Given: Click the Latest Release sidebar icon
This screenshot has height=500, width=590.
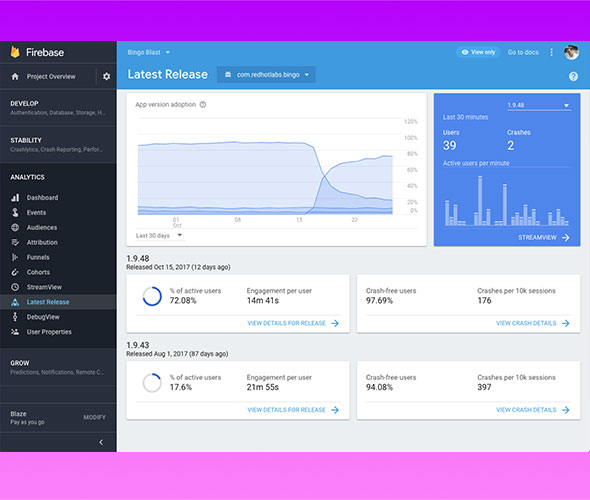Looking at the screenshot, I should click(15, 302).
